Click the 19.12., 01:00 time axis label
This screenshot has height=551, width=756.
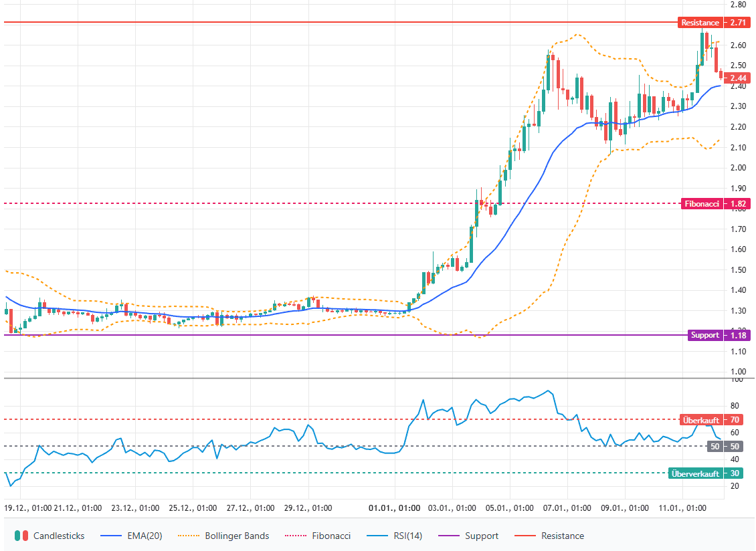[x=28, y=508]
